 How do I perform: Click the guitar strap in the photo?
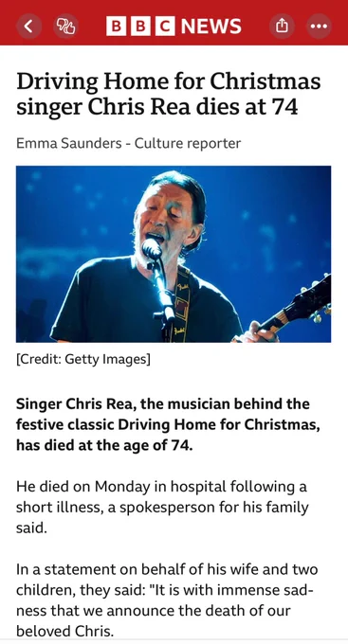(180, 303)
